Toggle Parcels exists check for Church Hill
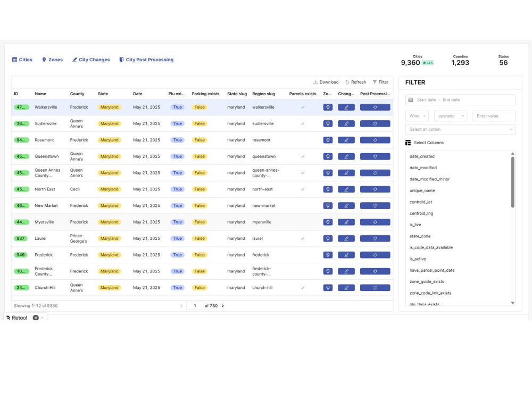532x399 pixels. [303, 288]
